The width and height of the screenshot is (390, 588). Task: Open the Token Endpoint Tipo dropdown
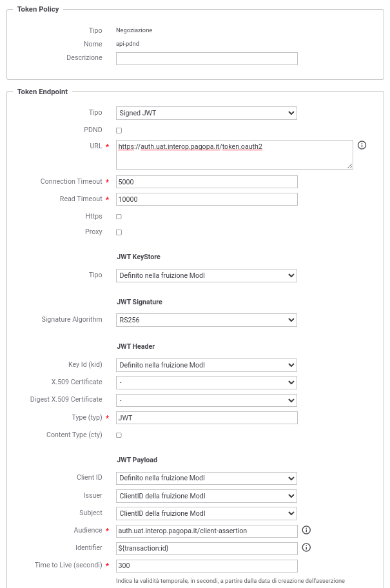click(206, 113)
